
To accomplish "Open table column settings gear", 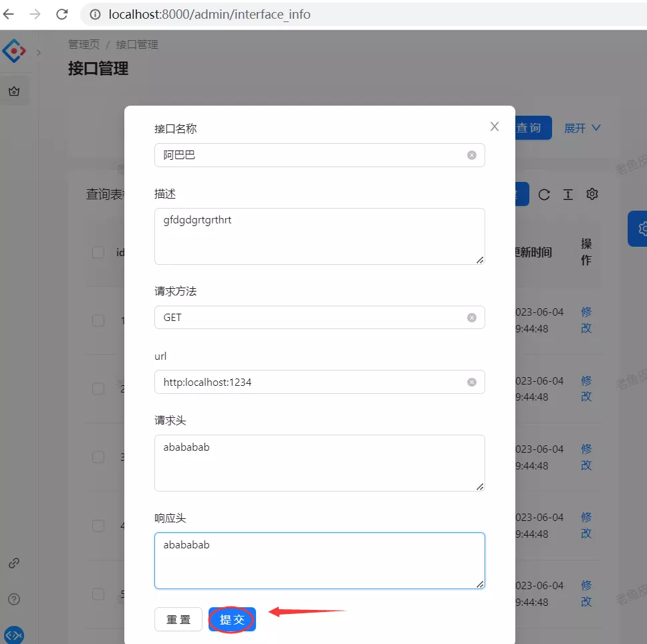I will (x=592, y=194).
